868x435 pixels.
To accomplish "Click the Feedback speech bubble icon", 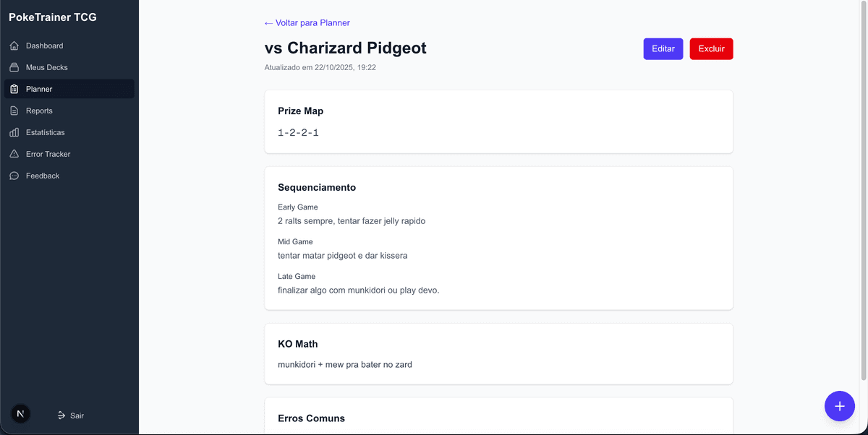I will (14, 176).
